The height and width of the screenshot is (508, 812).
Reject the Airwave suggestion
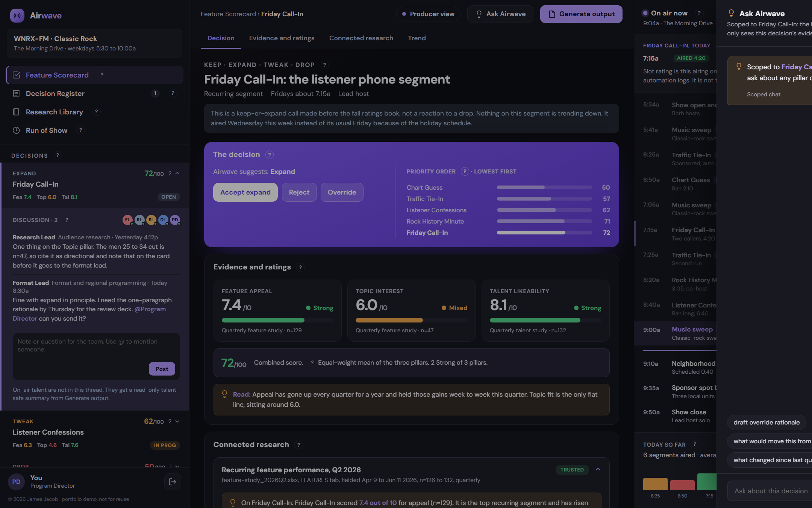click(x=299, y=192)
